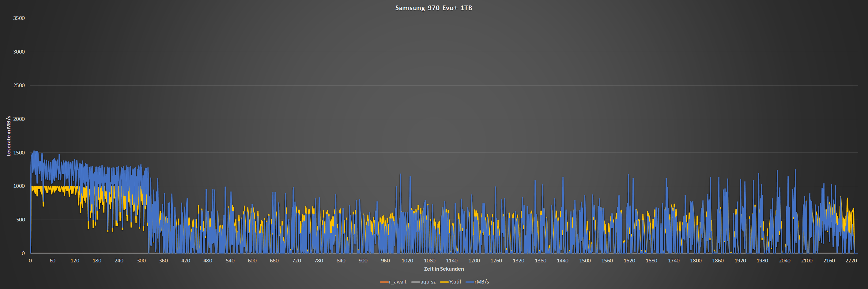Click the orange r_await legend line marker
Screen dimensions: 868x289
click(x=384, y=282)
